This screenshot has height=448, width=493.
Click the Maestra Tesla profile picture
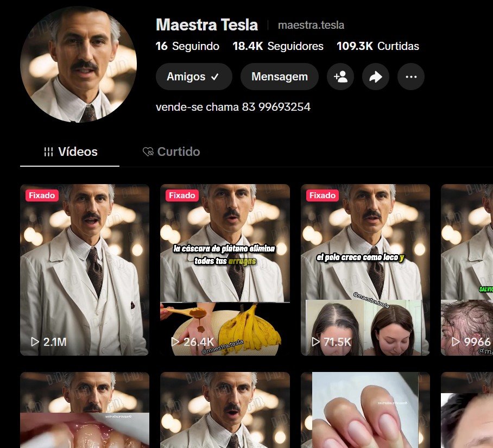[x=78, y=64]
